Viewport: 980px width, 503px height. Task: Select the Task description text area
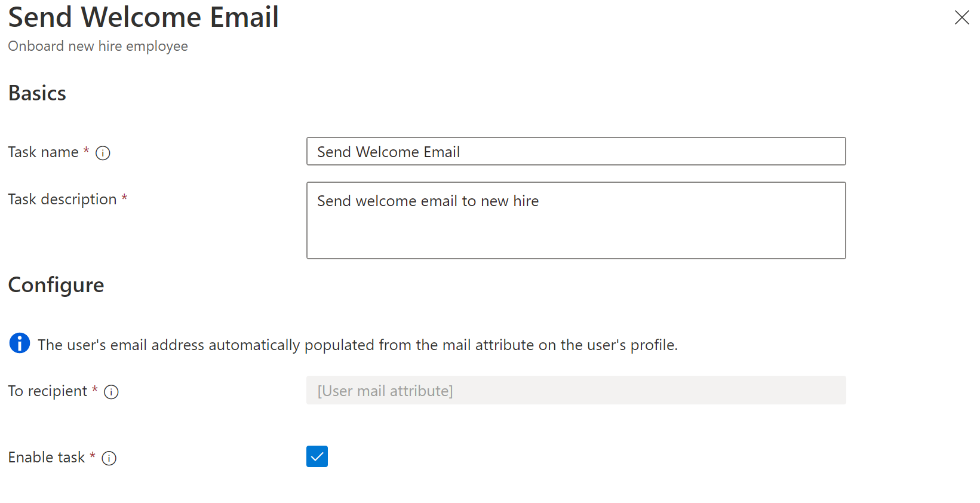point(575,220)
